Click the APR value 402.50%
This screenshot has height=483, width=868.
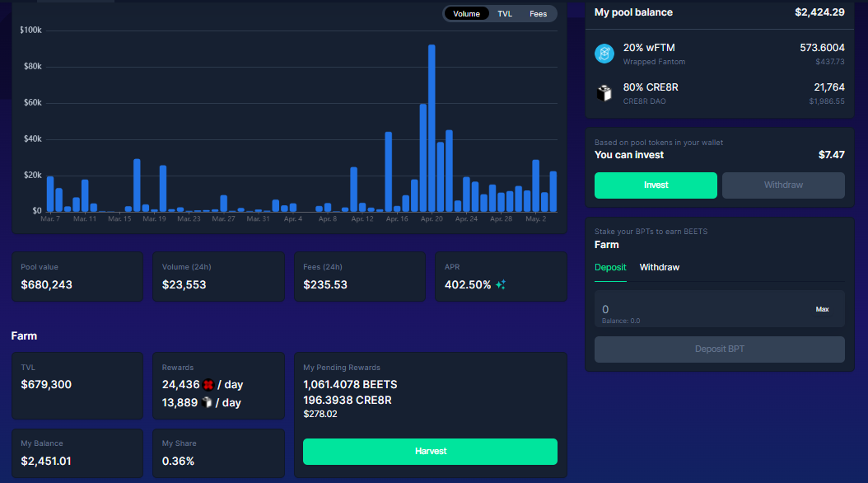pos(468,284)
